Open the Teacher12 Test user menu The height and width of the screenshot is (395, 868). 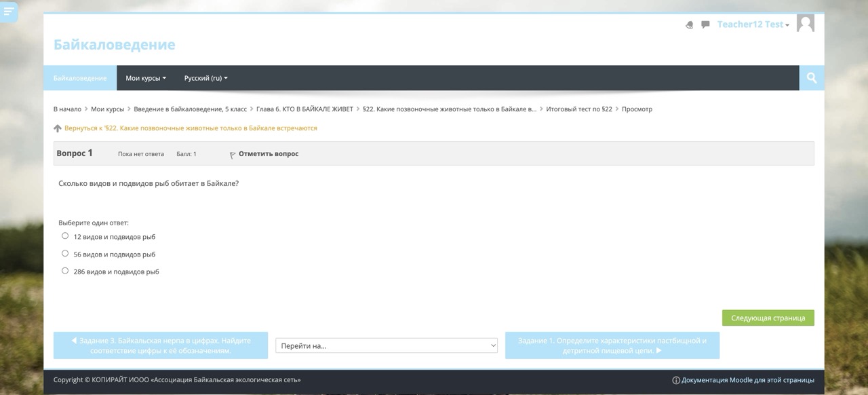[753, 24]
